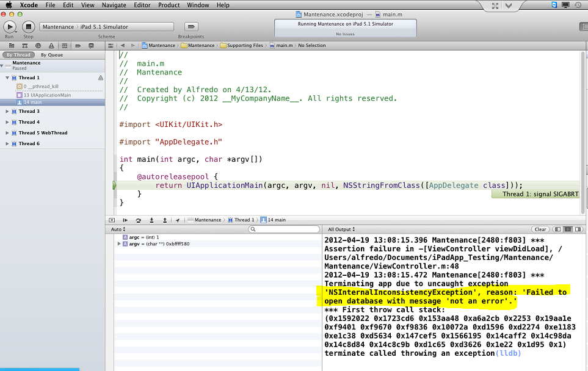Open the scheme selector Mantenance iPad 5.1 Simulator
This screenshot has width=588, height=371.
(106, 27)
